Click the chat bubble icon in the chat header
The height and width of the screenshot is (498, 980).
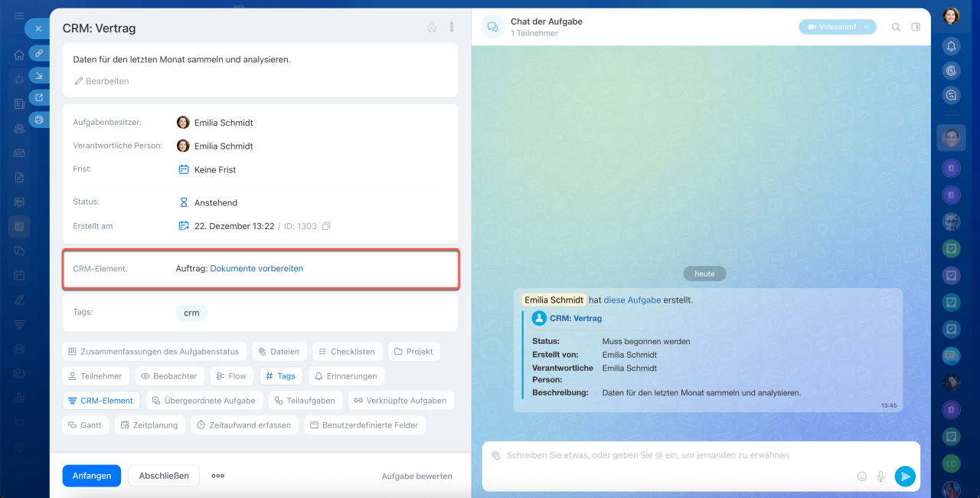(x=492, y=27)
